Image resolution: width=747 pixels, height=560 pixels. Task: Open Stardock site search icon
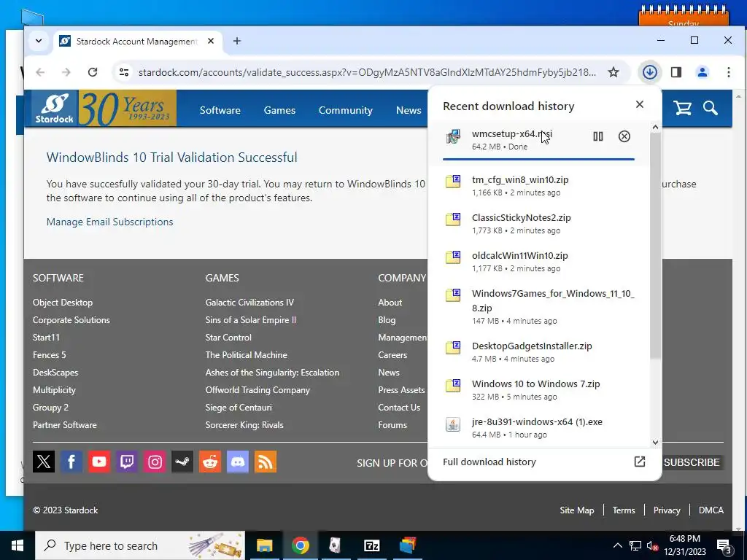coord(710,108)
